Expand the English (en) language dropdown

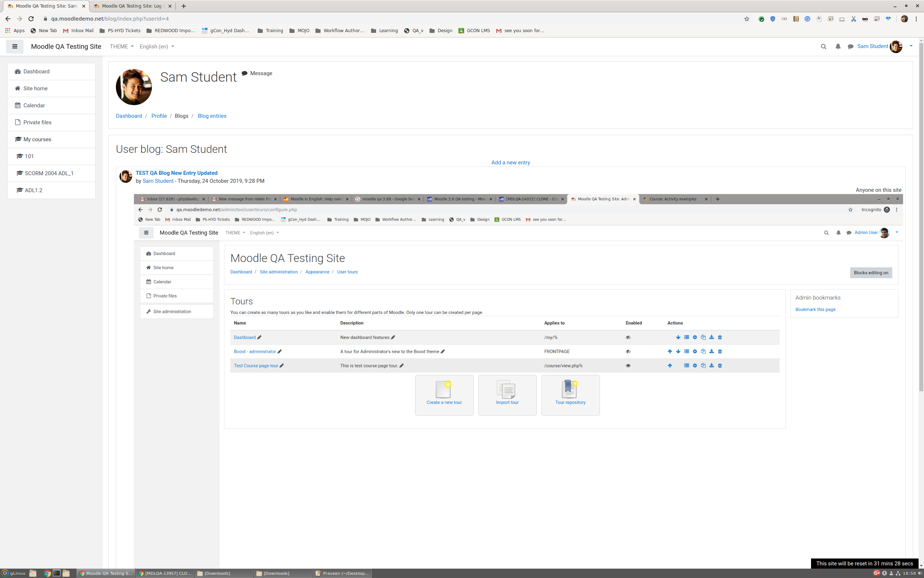tap(157, 47)
